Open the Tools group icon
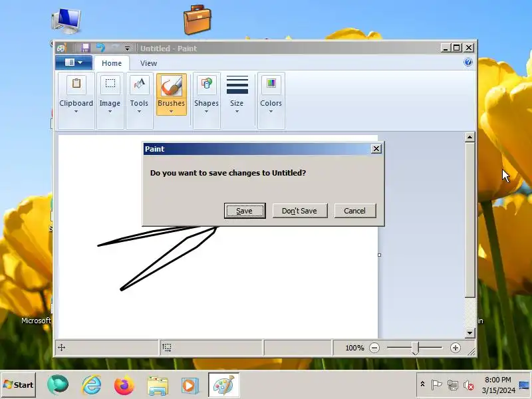Screen dimensions: 532x399 (x=139, y=84)
